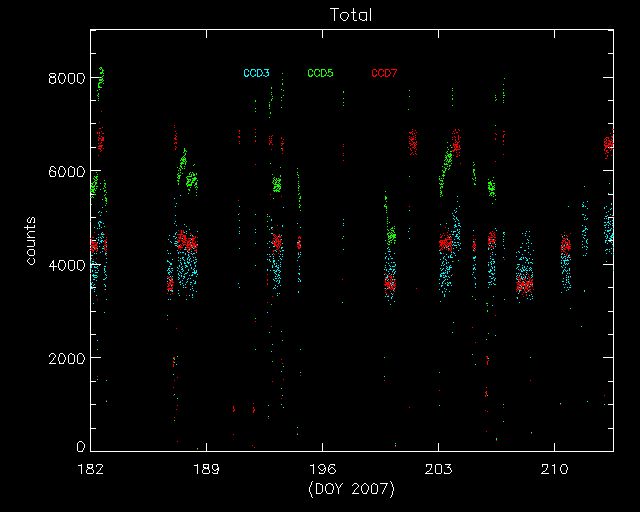Click the y-axis value 6000
This screenshot has width=640, height=512.
click(67, 171)
